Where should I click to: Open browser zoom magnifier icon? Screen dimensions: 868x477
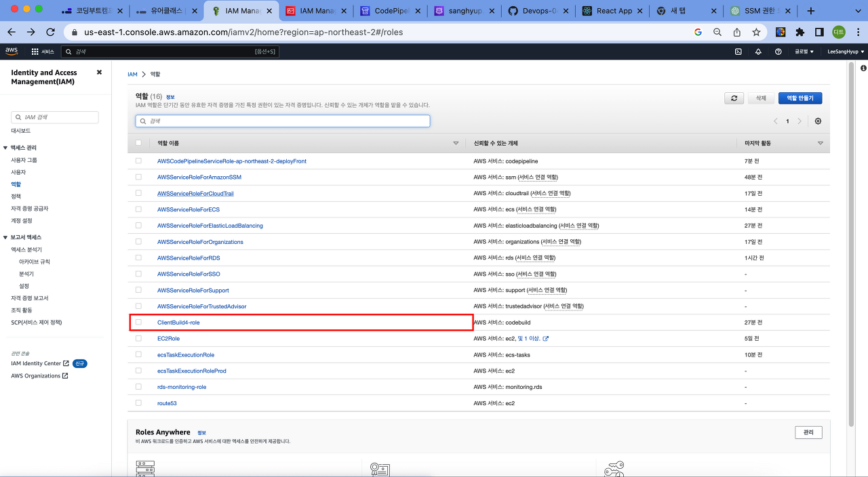pyautogui.click(x=717, y=32)
